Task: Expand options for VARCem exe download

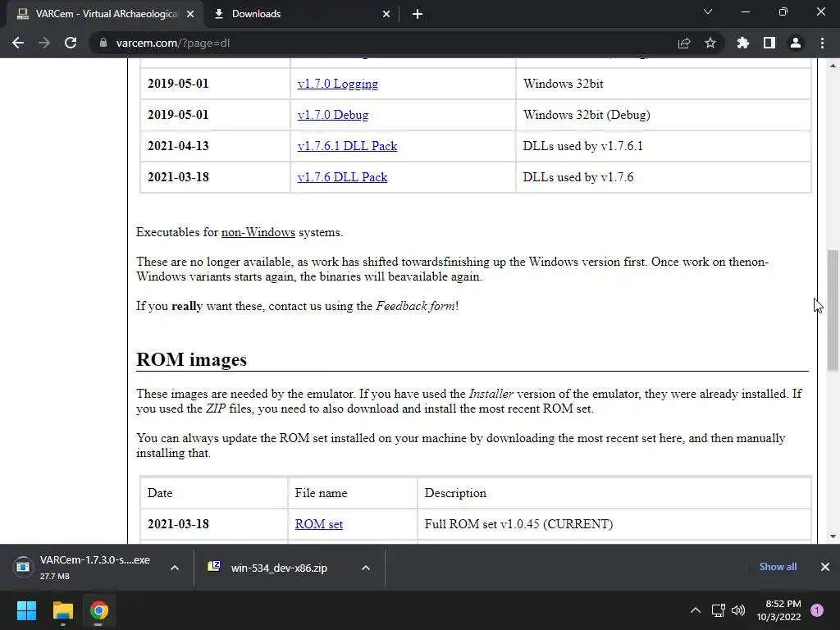Action: [174, 568]
